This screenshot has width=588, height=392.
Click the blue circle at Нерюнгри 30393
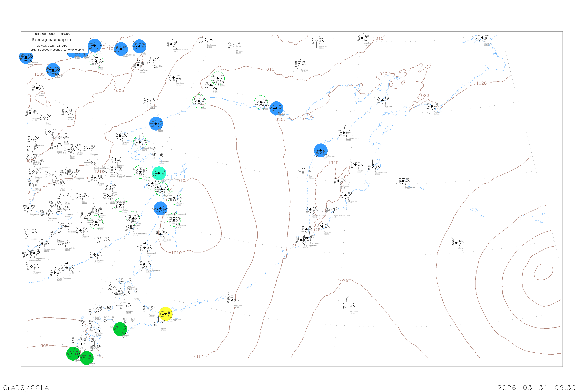coord(53,70)
